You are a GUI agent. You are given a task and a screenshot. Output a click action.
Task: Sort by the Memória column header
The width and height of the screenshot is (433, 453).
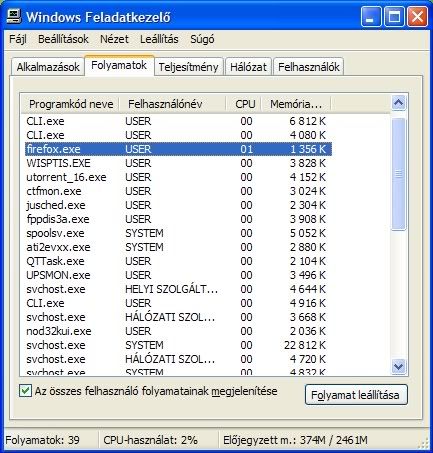pos(296,104)
